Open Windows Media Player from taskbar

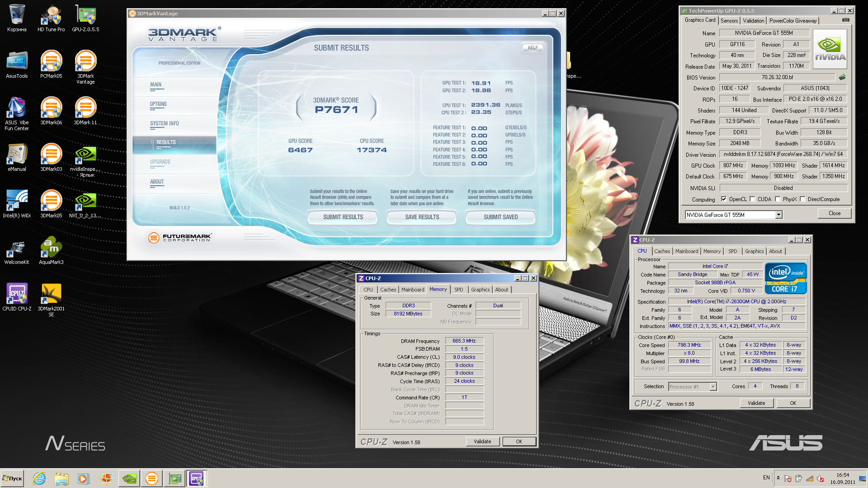pos(84,478)
